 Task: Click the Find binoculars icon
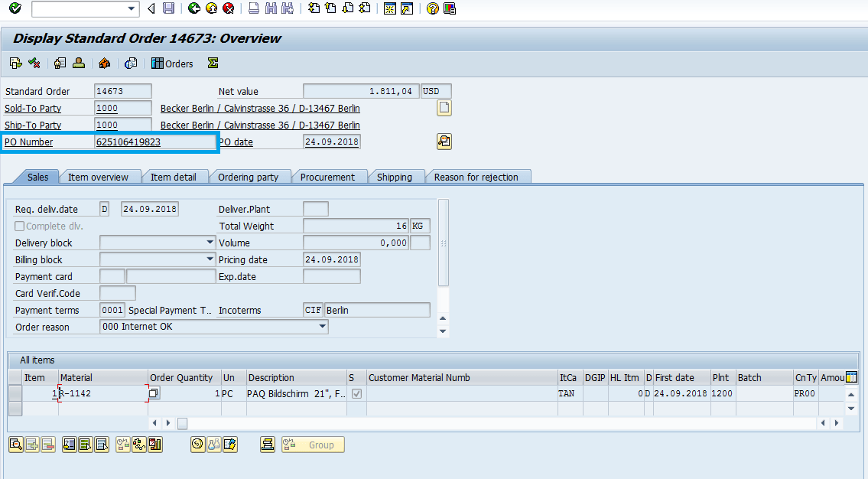[x=270, y=8]
